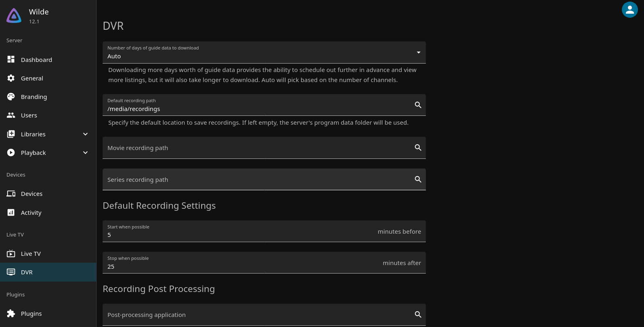Click the DVR page heading
This screenshot has height=327, width=644.
click(113, 26)
